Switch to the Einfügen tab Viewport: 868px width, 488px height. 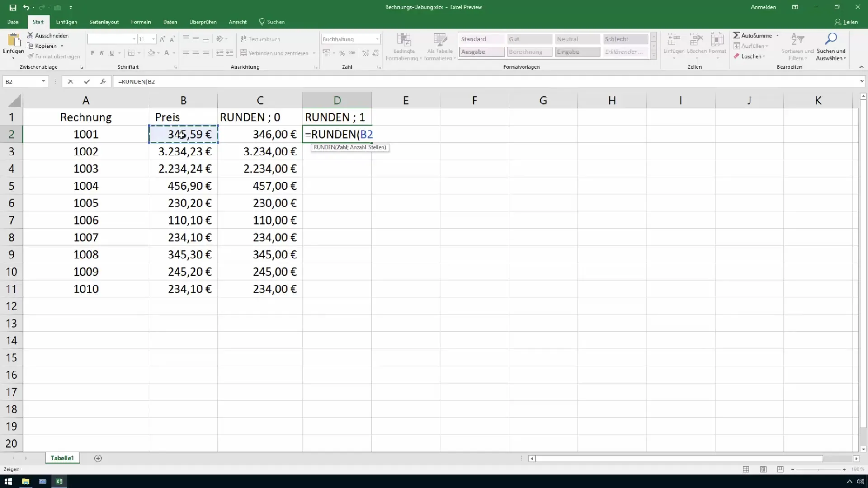pos(66,22)
